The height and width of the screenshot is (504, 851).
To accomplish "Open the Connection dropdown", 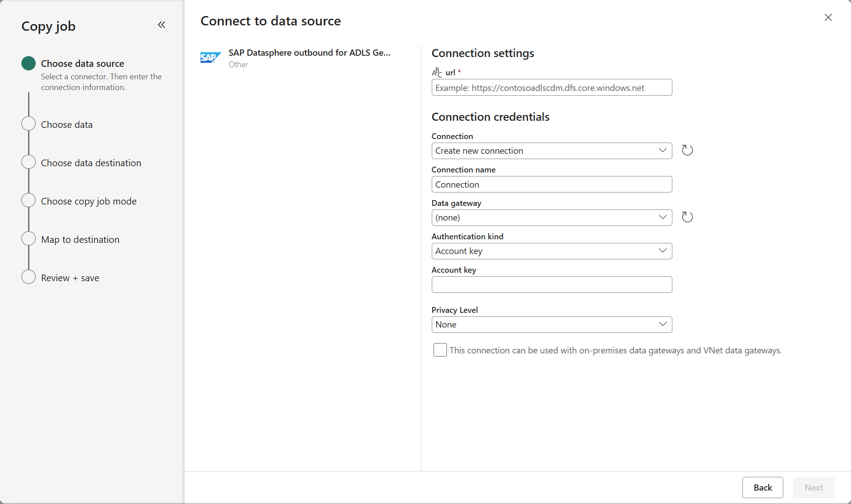I will (551, 151).
